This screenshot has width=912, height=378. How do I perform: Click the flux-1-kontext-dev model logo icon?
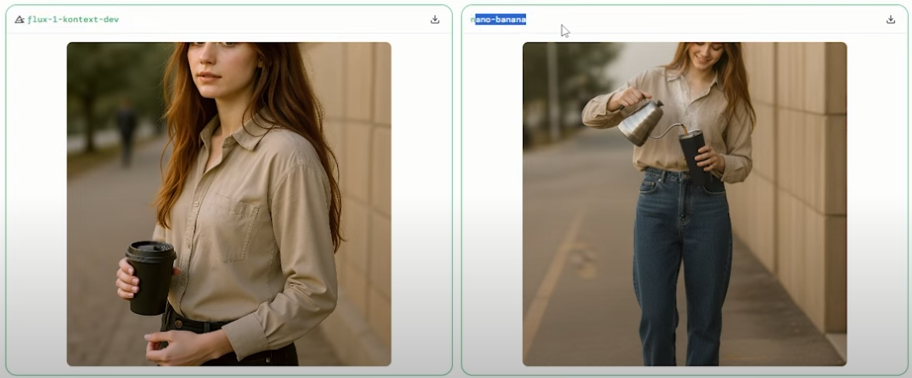coord(19,19)
